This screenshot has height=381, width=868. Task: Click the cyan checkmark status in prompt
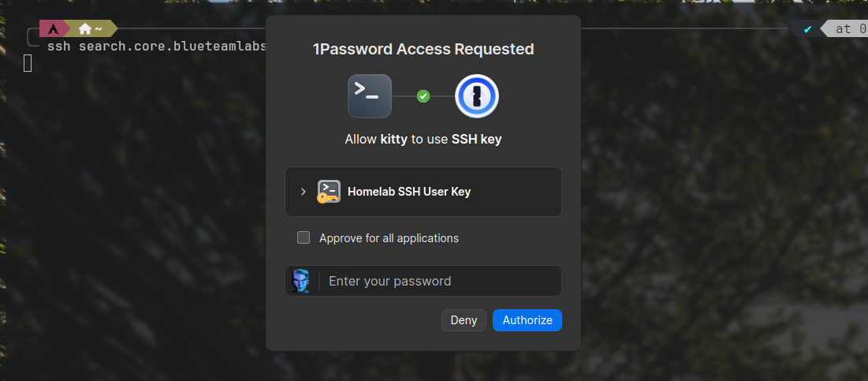click(x=807, y=29)
